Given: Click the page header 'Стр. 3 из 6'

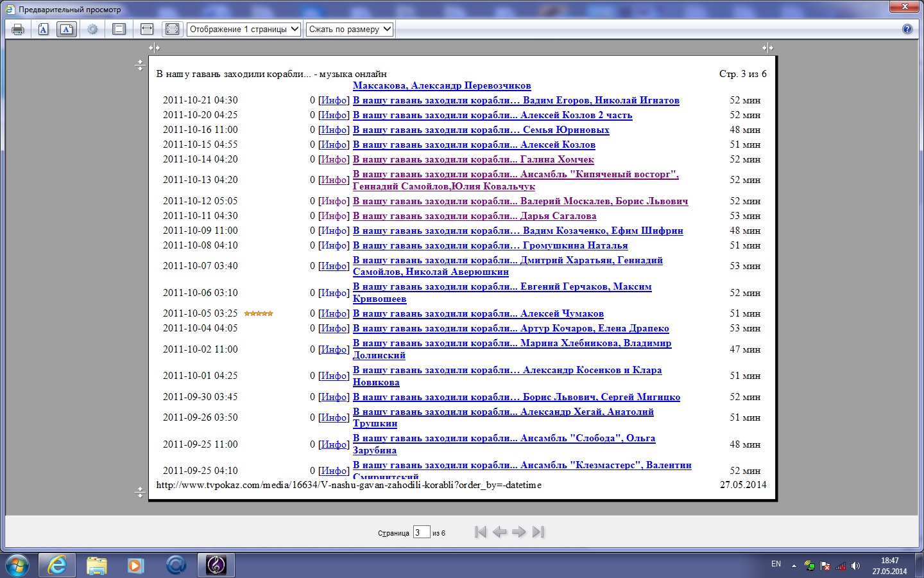Looking at the screenshot, I should (743, 74).
